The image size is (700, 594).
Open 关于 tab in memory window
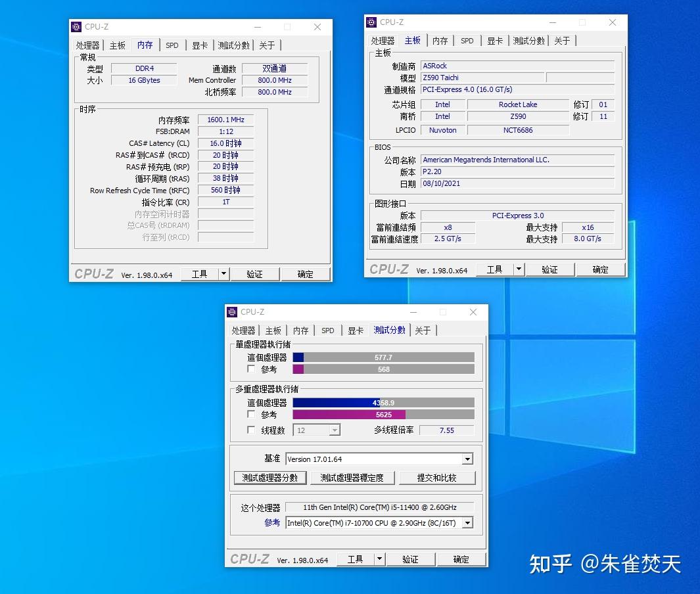[x=267, y=45]
